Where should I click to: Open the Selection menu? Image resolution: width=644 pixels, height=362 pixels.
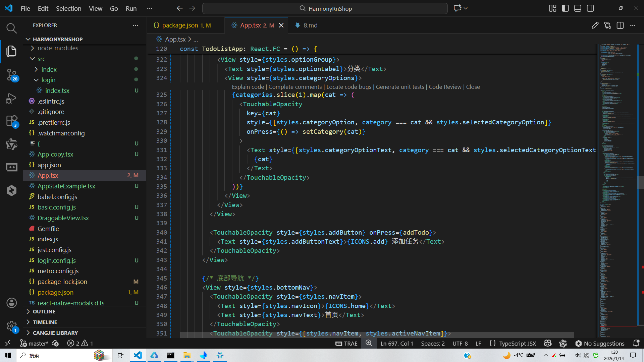click(x=68, y=8)
